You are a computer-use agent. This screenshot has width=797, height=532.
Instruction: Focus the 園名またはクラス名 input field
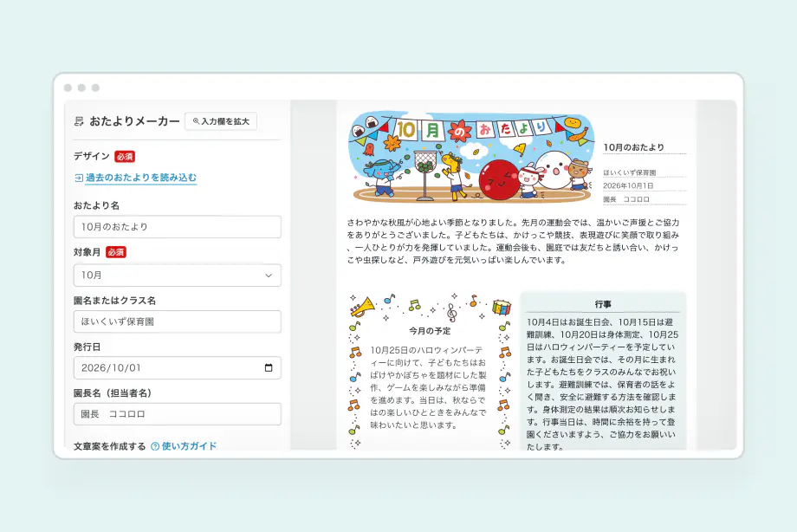pos(178,321)
